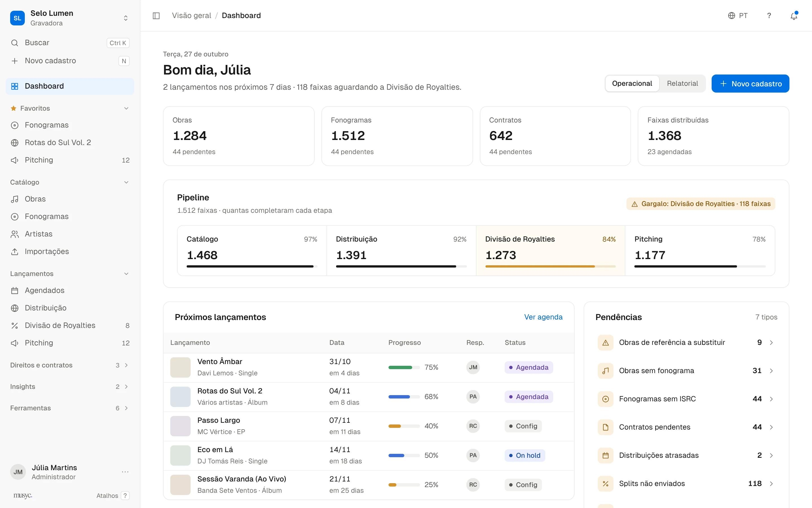Click the Dashboard grid icon in the sidebar
Viewport: 812px width, 508px height.
click(15, 86)
